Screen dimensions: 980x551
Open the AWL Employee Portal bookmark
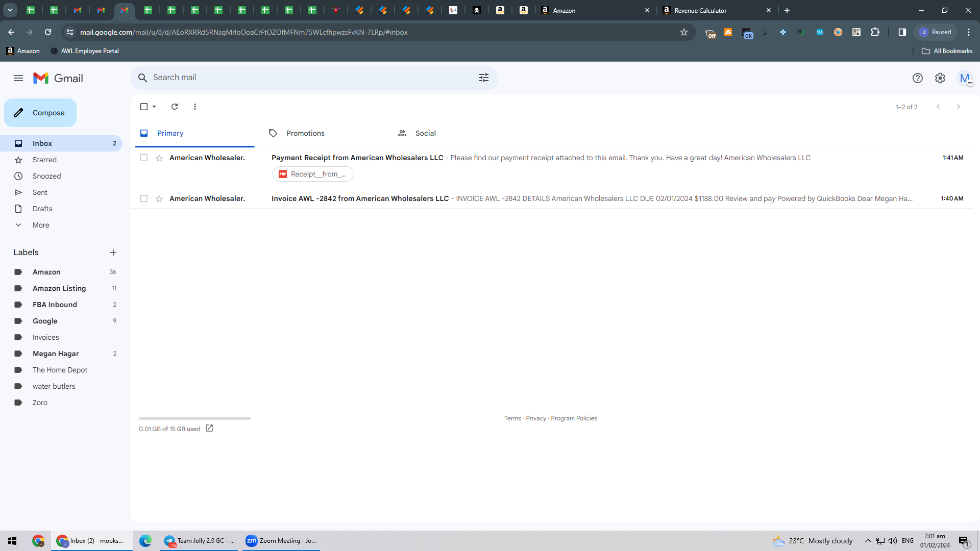pyautogui.click(x=85, y=51)
